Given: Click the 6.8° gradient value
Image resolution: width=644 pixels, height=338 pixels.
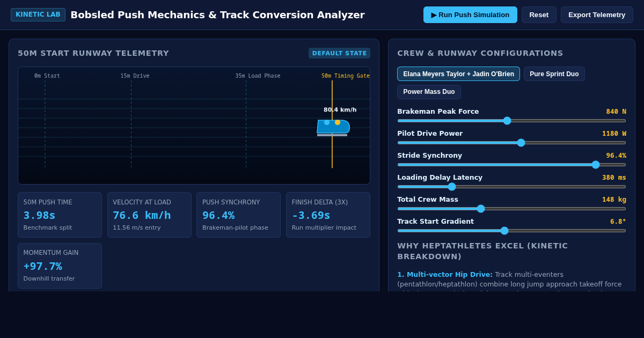Looking at the screenshot, I should point(618,222).
